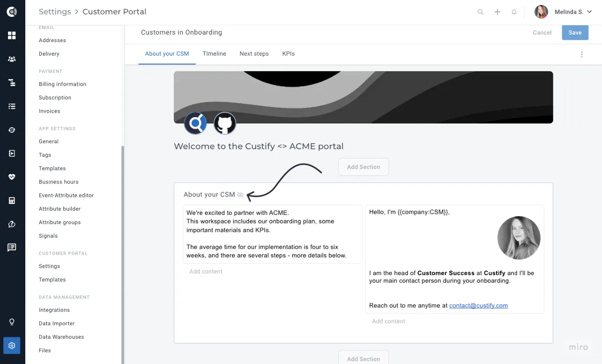The width and height of the screenshot is (602, 364).
Task: Click the stacked bars hierarchy icon
Action: [x=12, y=83]
